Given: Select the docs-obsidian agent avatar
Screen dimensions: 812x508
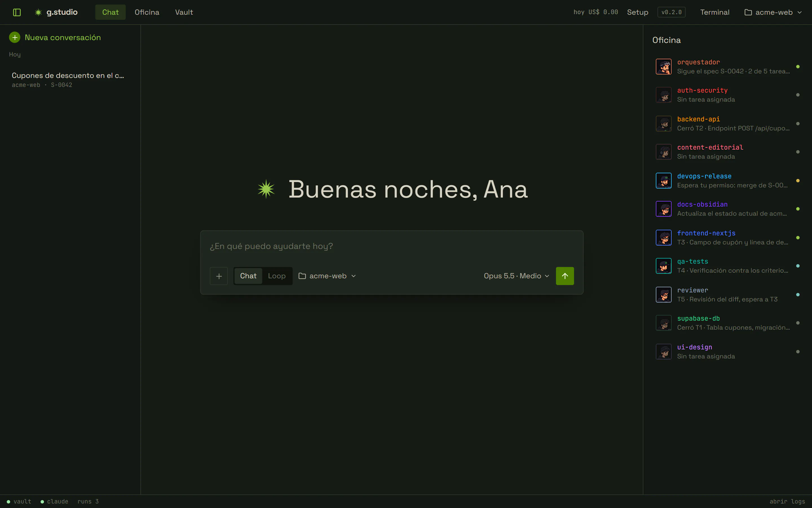Looking at the screenshot, I should 663,209.
